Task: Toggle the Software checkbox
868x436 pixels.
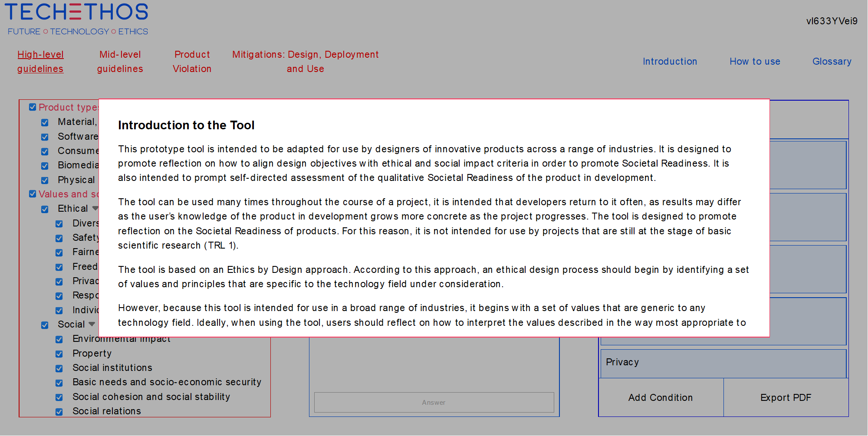Action: pos(45,137)
